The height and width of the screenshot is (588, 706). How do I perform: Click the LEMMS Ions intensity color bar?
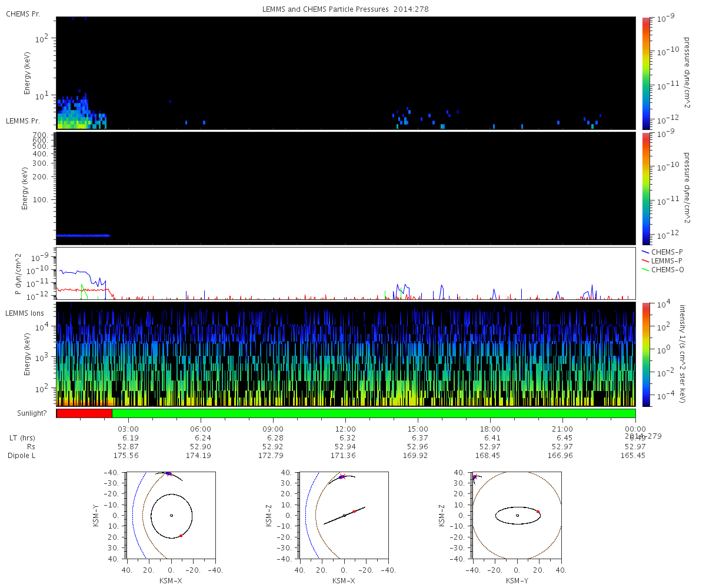tap(646, 354)
